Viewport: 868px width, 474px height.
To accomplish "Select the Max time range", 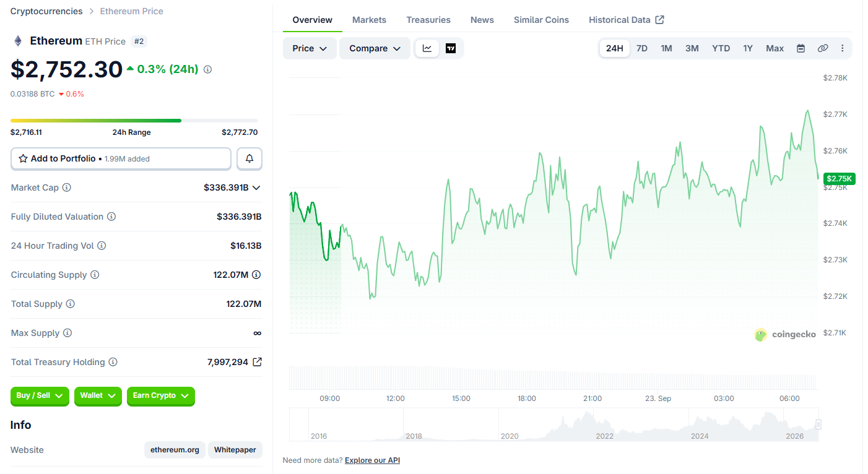I will coord(775,48).
